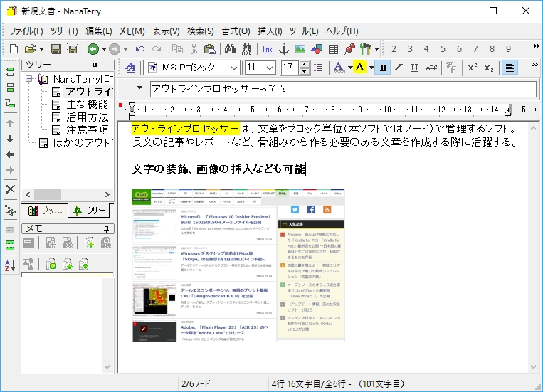The image size is (543, 392).
Task: Select the 主な機能 tree node
Action: tap(88, 105)
